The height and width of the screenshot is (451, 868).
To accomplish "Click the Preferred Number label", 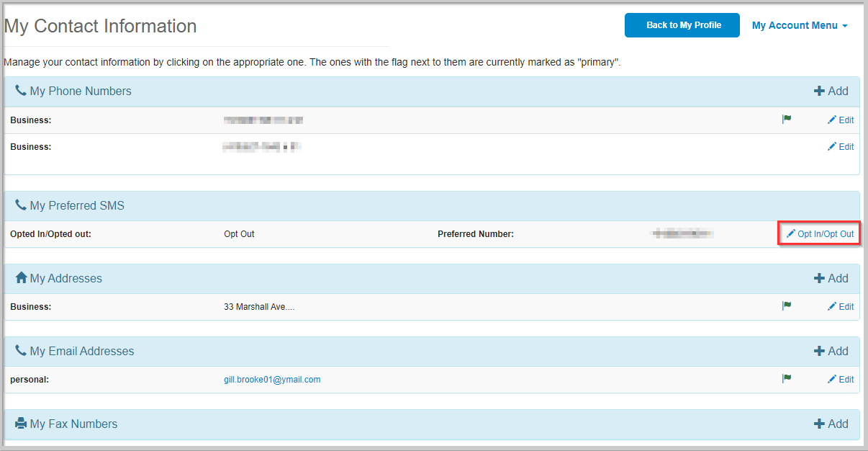I will [x=476, y=234].
